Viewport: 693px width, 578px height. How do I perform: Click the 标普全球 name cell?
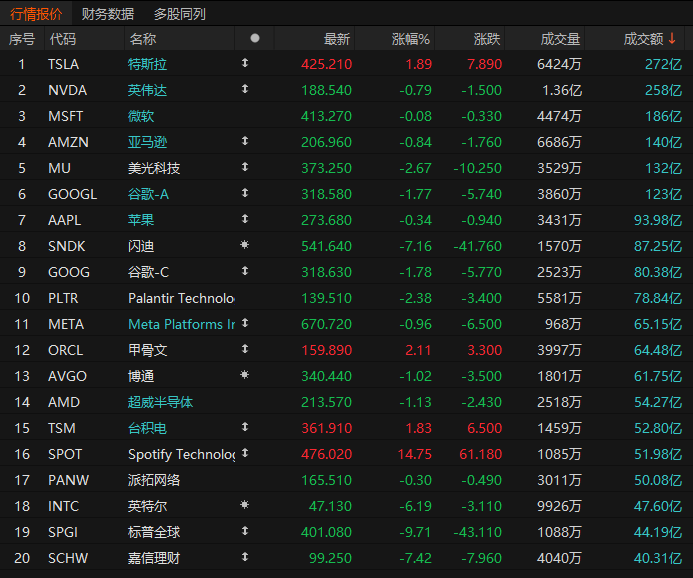pos(154,532)
